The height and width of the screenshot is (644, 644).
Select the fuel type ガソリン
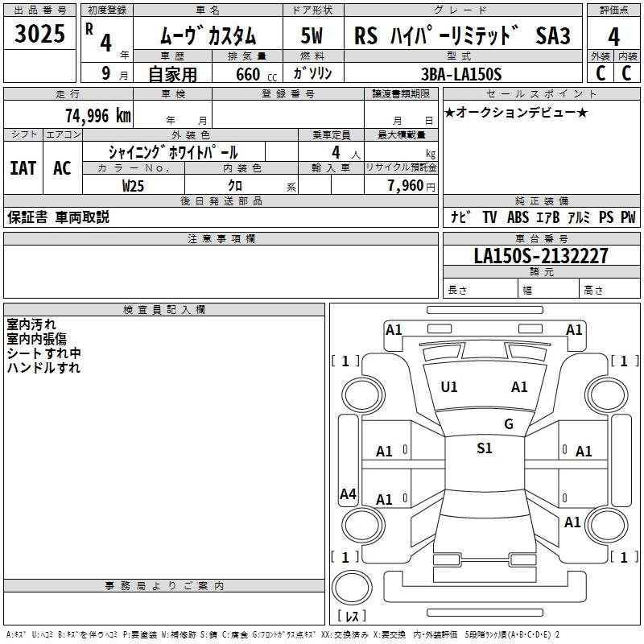pyautogui.click(x=312, y=73)
